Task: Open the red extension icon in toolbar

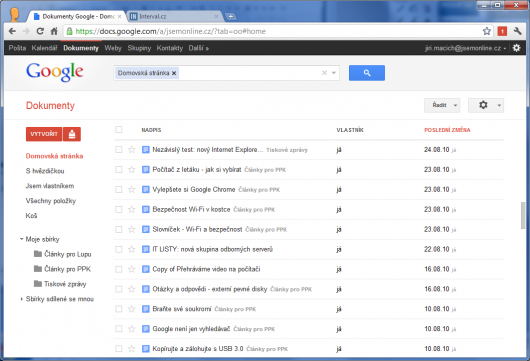Action: coord(502,31)
